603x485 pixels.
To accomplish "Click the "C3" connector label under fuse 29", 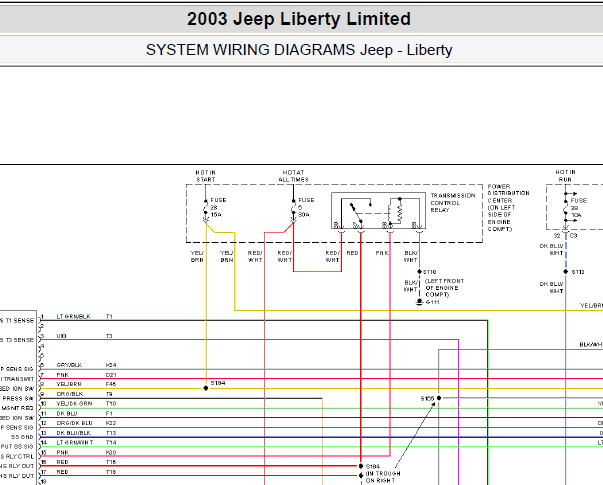I will [573, 236].
